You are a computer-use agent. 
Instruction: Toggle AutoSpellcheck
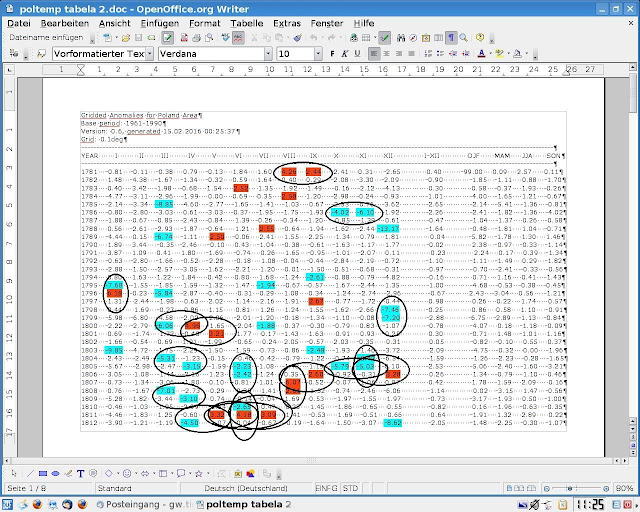pyautogui.click(x=238, y=38)
